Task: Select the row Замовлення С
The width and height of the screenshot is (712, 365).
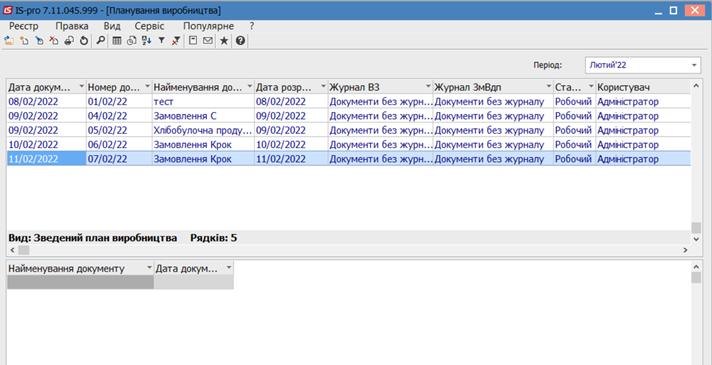Action: pyautogui.click(x=349, y=116)
